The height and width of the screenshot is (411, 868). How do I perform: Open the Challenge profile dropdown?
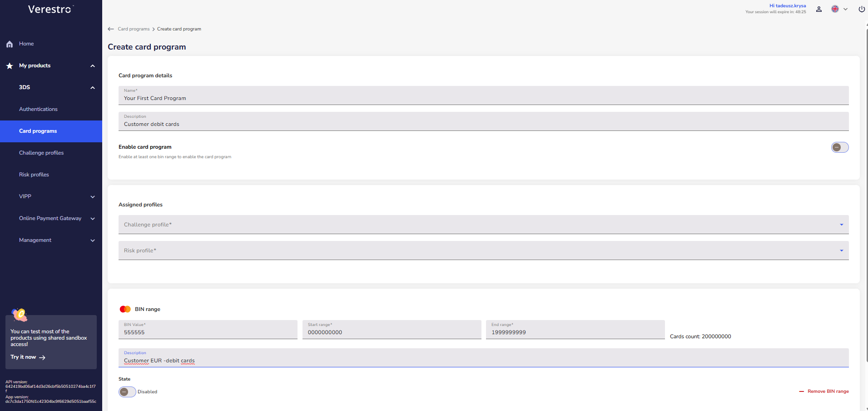tap(483, 225)
